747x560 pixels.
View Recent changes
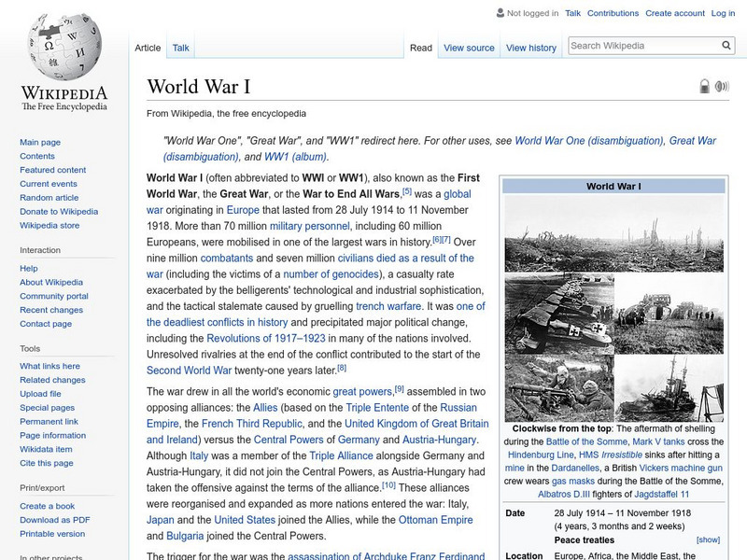pos(51,310)
